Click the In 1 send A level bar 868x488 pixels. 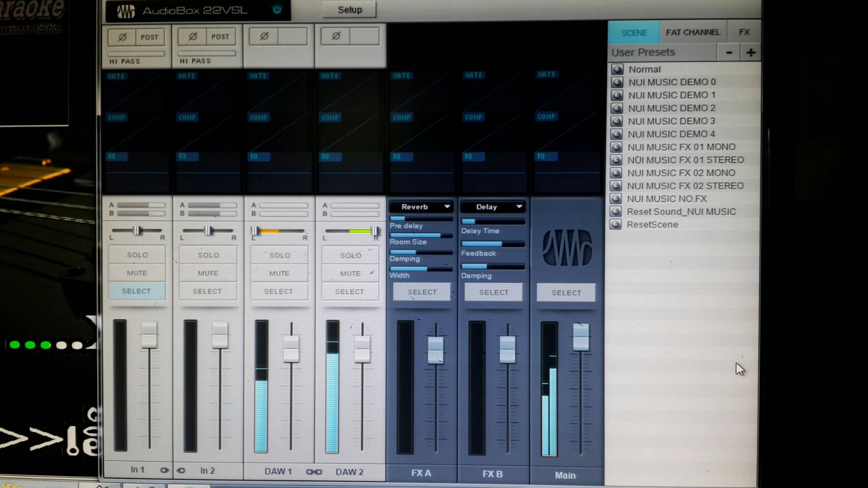click(141, 205)
